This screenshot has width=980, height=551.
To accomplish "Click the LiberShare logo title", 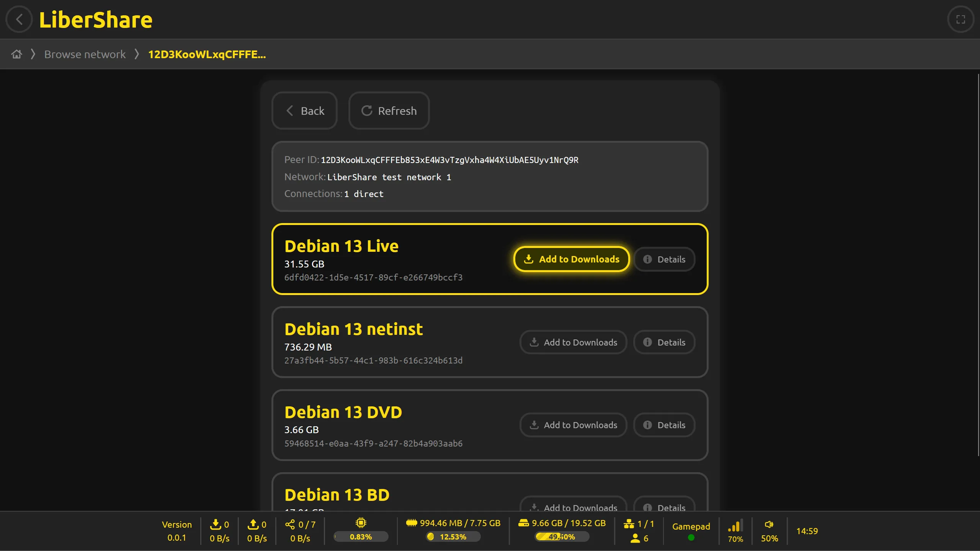I will 96,20.
